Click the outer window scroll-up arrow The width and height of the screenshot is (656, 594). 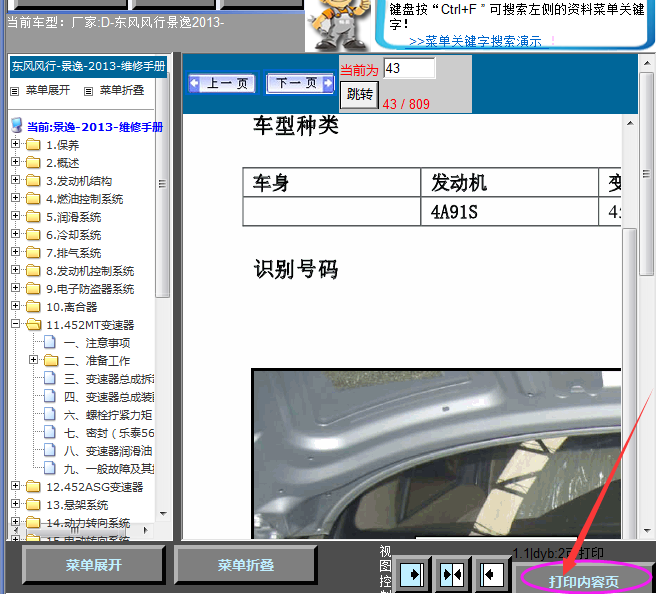coord(647,64)
